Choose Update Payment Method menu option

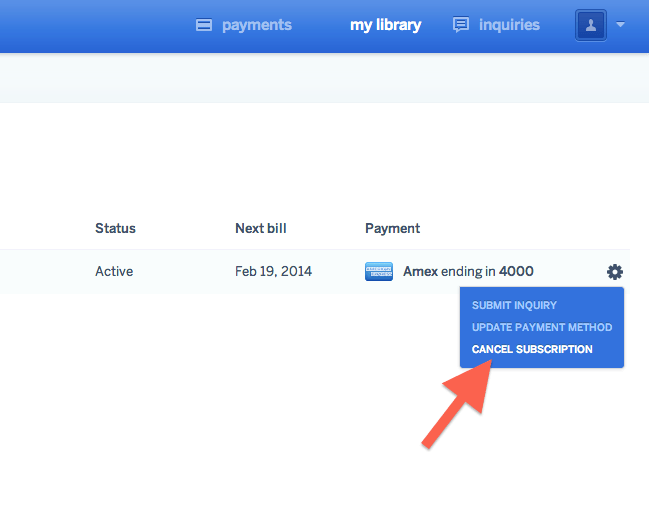pyautogui.click(x=541, y=327)
